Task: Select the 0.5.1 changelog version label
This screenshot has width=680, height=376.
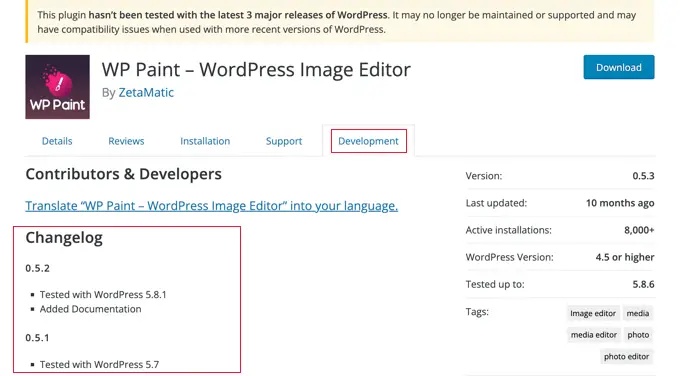Action: (37, 337)
